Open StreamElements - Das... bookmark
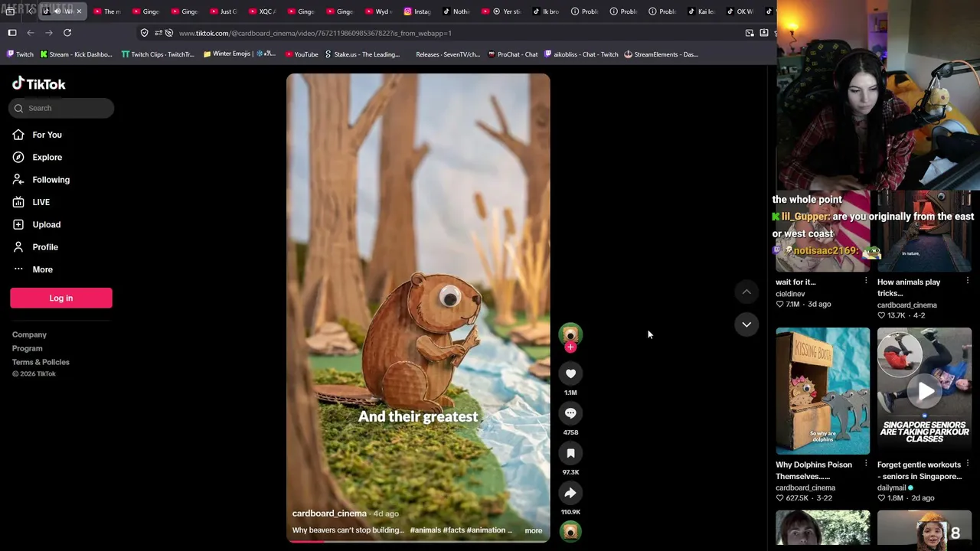The width and height of the screenshot is (980, 551). pos(661,54)
